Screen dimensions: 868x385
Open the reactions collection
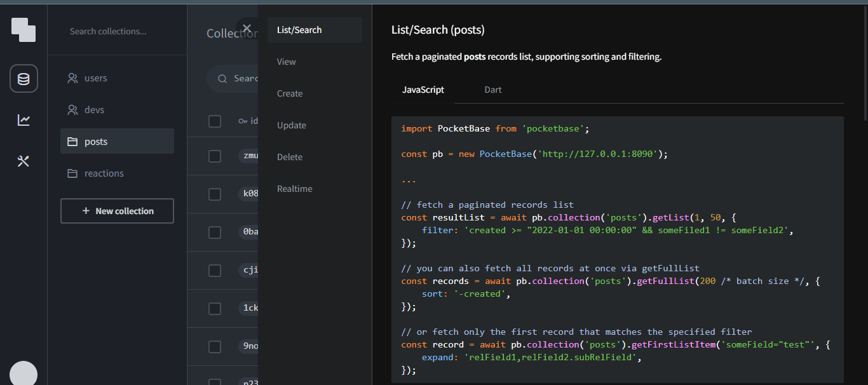117,173
